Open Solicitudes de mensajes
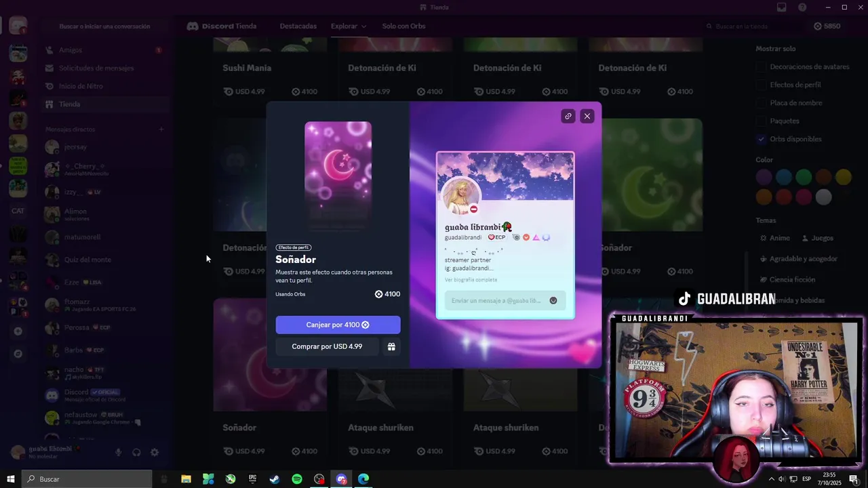The height and width of the screenshot is (488, 868). click(x=103, y=68)
